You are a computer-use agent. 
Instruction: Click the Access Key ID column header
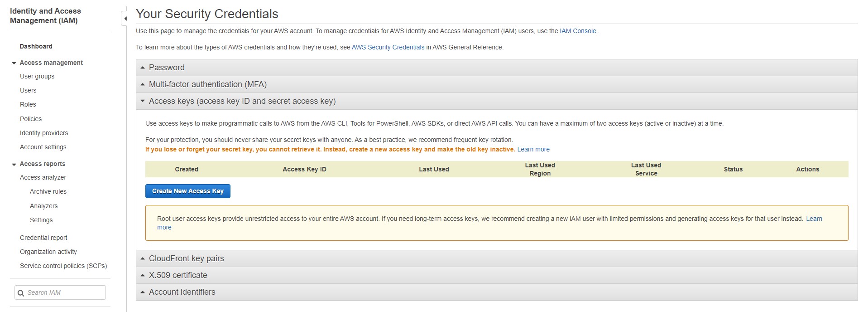(304, 169)
